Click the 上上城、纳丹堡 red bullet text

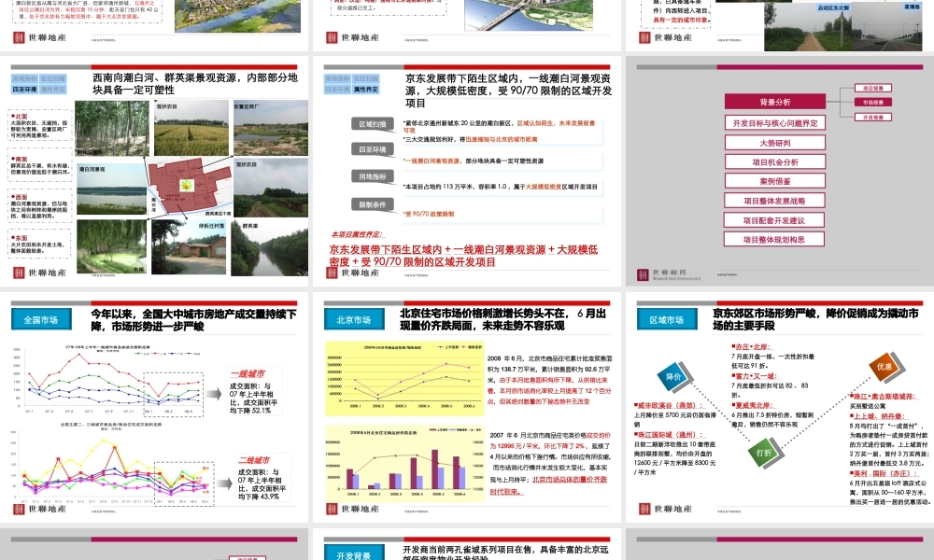click(x=877, y=416)
